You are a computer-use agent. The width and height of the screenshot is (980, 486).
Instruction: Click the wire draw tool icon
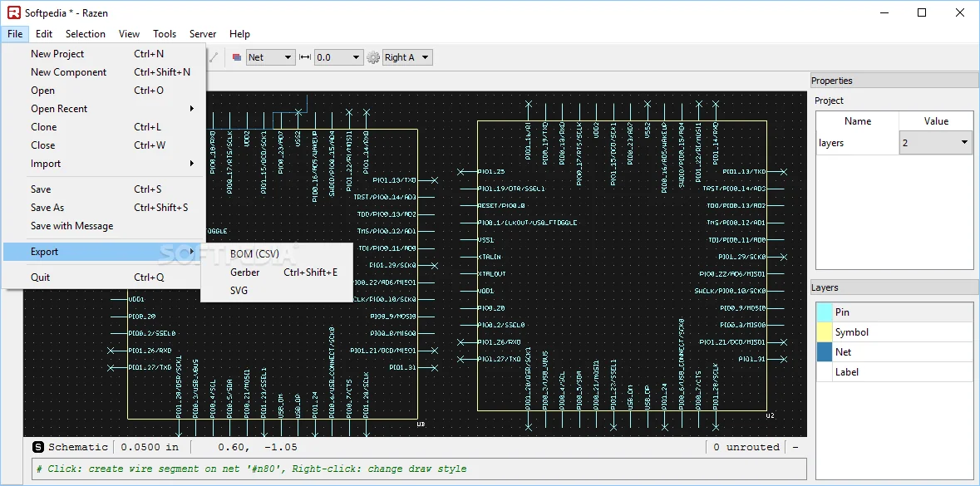(214, 57)
